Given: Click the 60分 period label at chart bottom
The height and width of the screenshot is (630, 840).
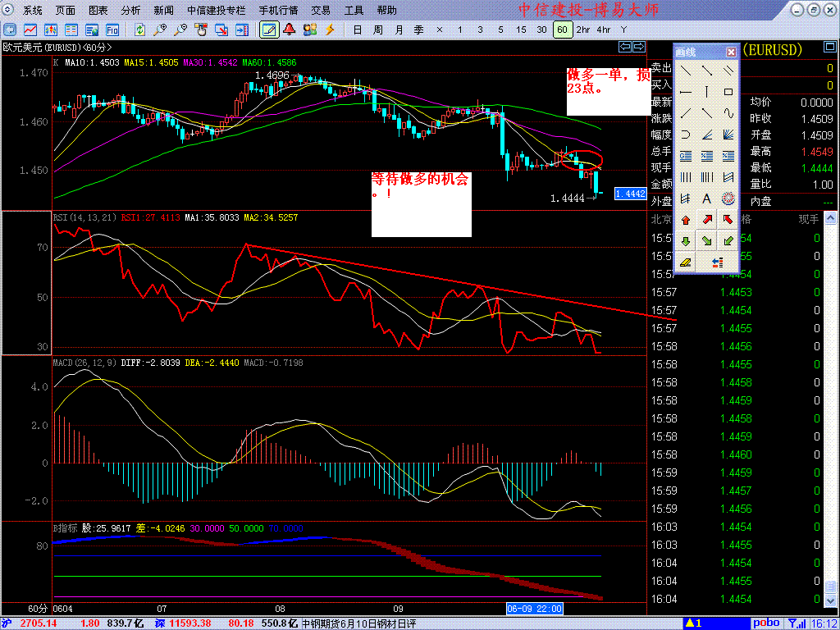Looking at the screenshot, I should [38, 609].
